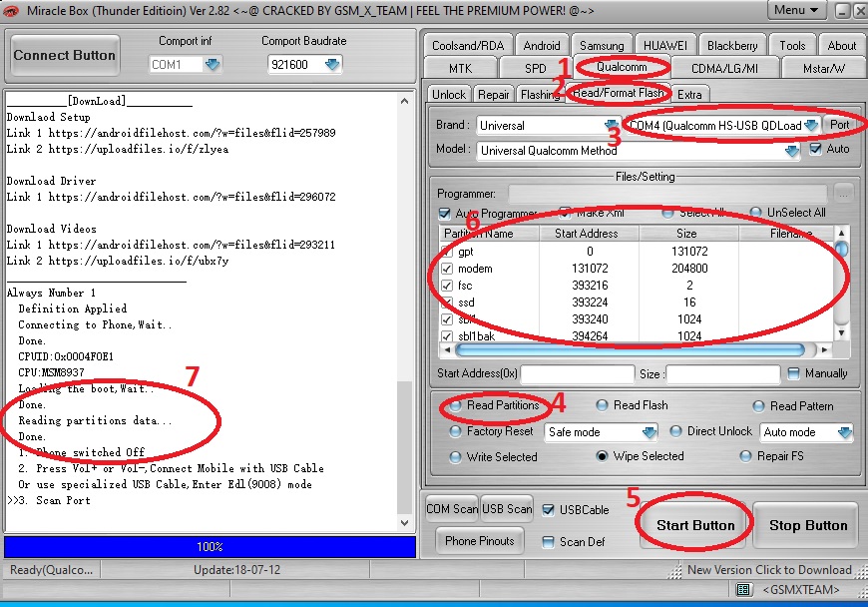Switch to the Samsung tab
868x607 pixels.
pos(602,45)
